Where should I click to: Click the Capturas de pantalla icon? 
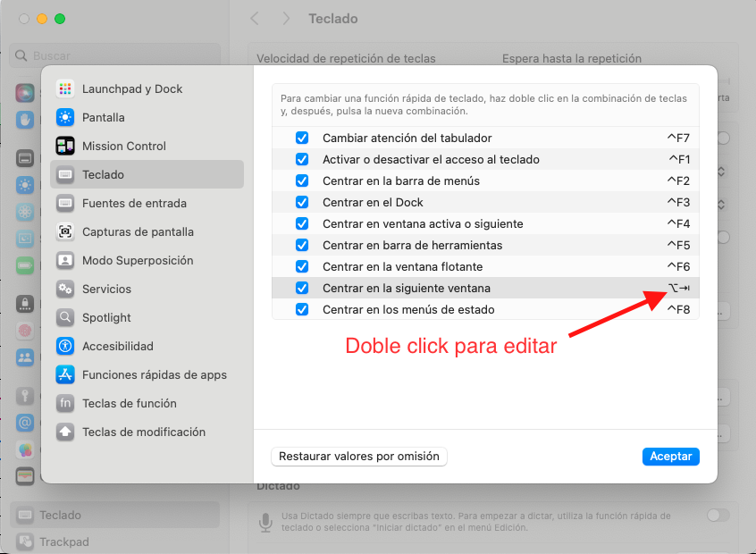click(65, 231)
